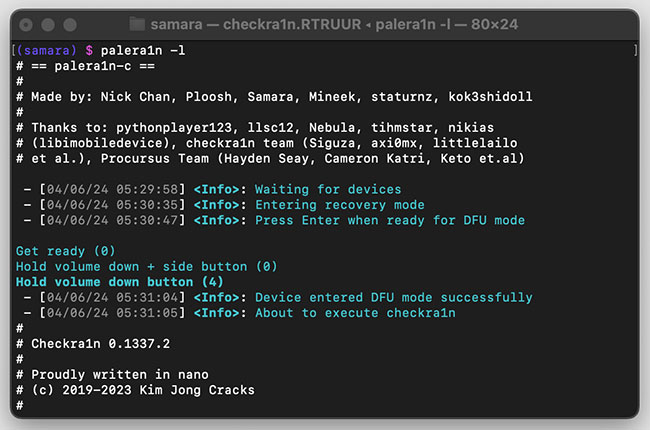Click Hold volume down + side button text

click(131, 267)
